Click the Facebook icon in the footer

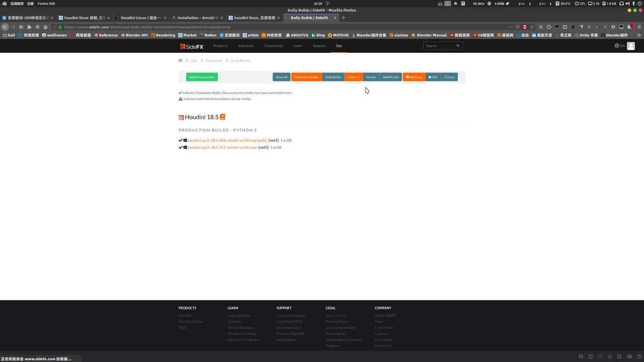pos(581,356)
